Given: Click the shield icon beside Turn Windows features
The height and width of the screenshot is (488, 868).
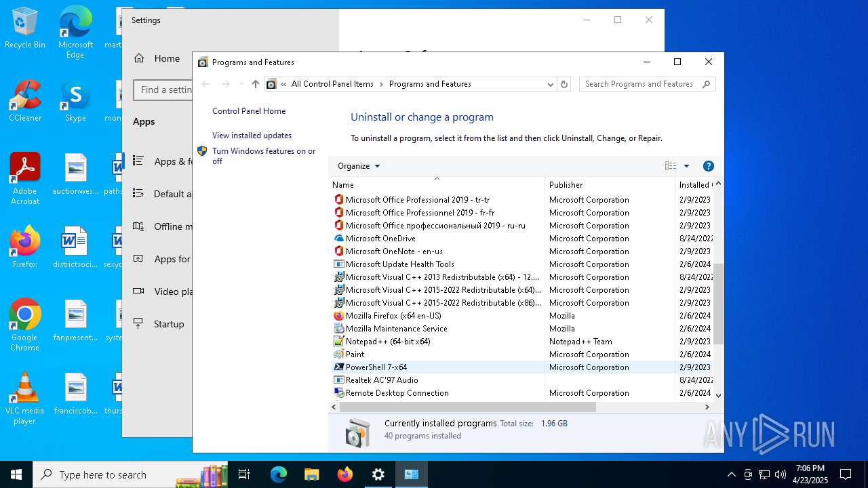Looking at the screenshot, I should coord(202,151).
